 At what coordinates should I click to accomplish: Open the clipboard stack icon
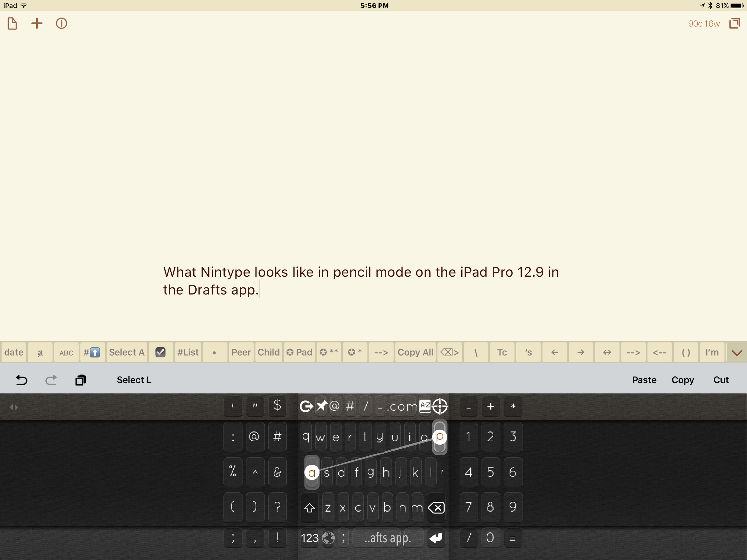click(80, 380)
